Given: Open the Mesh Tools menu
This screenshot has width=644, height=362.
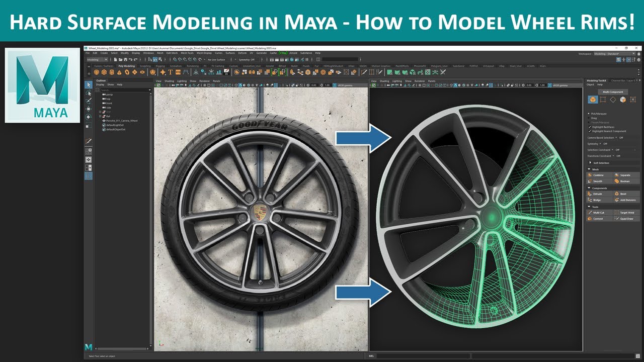Looking at the screenshot, I should click(x=187, y=53).
